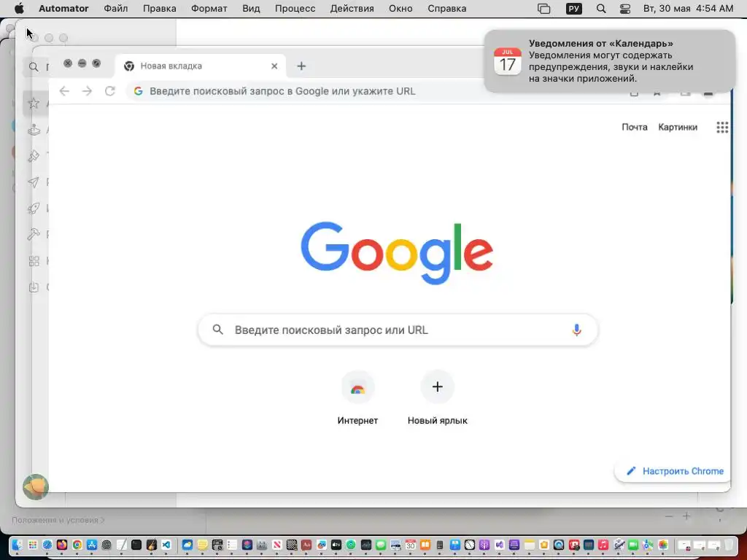Select the paper plane sidebar item in the App Store window
The height and width of the screenshot is (560, 747).
coord(34,182)
